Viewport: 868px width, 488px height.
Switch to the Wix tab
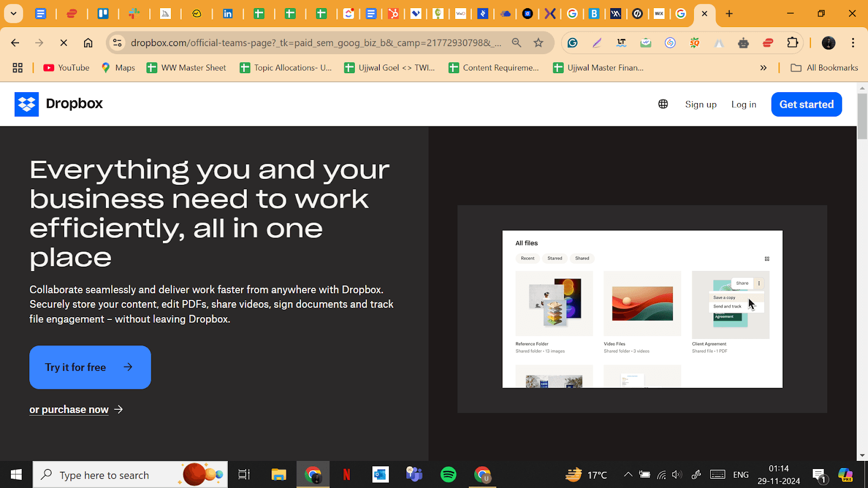[x=659, y=14]
